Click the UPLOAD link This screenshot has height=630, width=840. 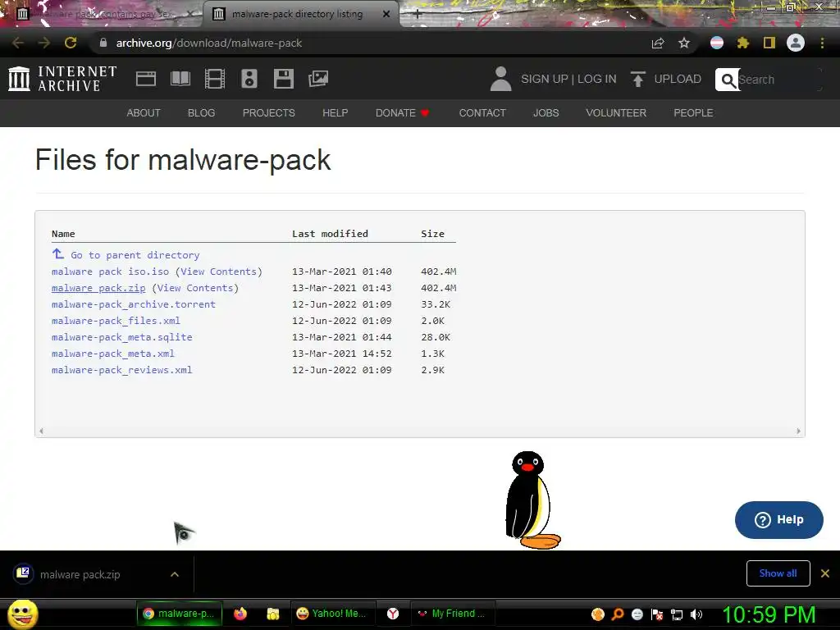click(x=678, y=79)
